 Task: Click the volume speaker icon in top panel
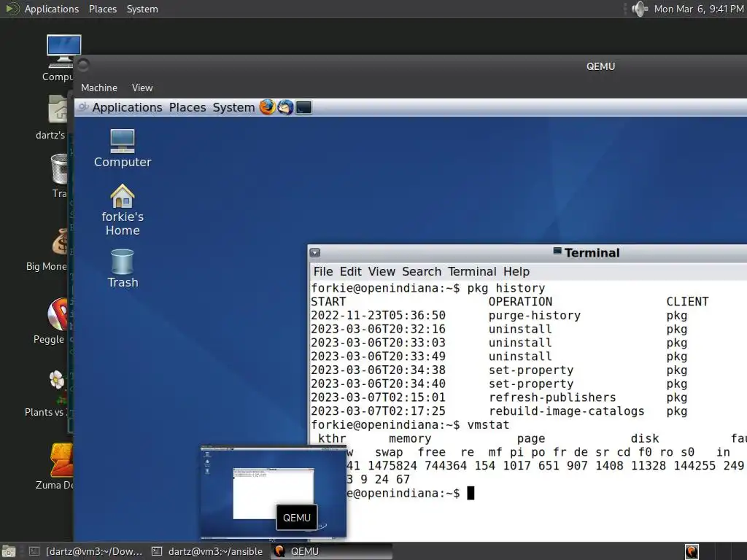tap(639, 9)
